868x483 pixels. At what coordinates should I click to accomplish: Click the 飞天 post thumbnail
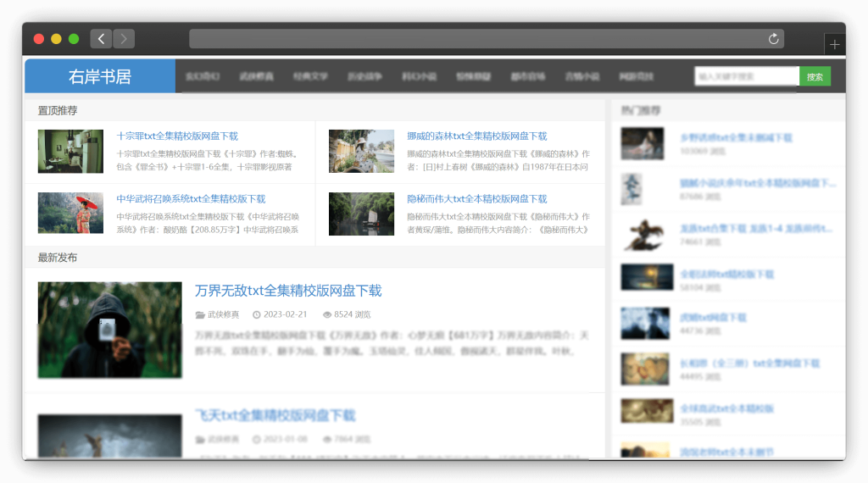click(109, 436)
